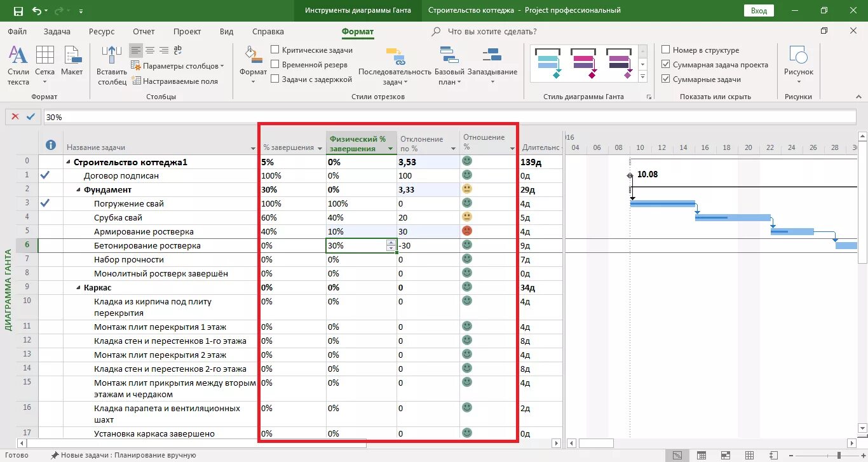Open filter dropdown for Физический % завершения column

390,148
